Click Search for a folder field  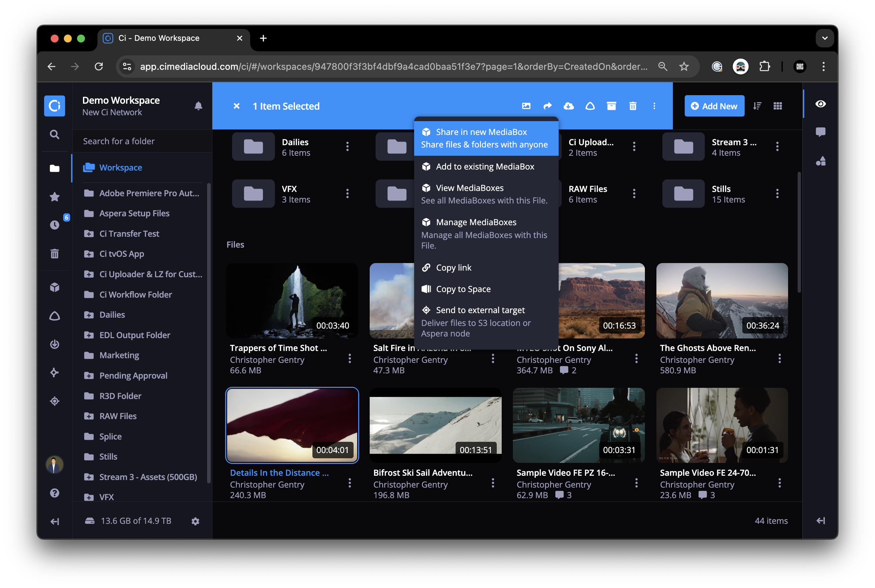click(143, 141)
